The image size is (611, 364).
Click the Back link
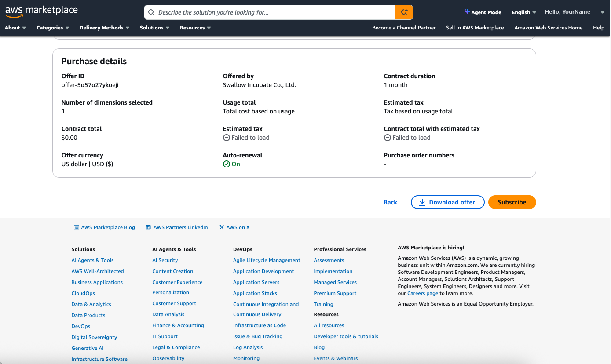pos(390,202)
